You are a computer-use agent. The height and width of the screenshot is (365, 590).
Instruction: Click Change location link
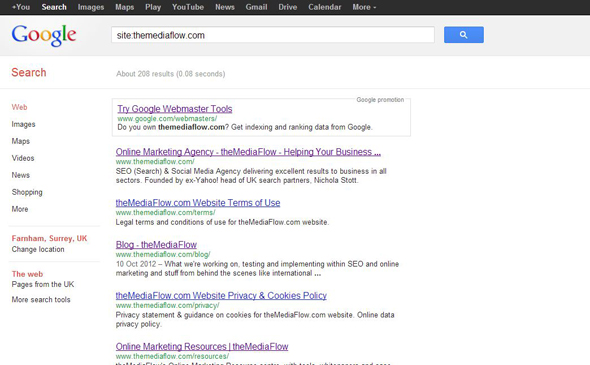(x=38, y=249)
